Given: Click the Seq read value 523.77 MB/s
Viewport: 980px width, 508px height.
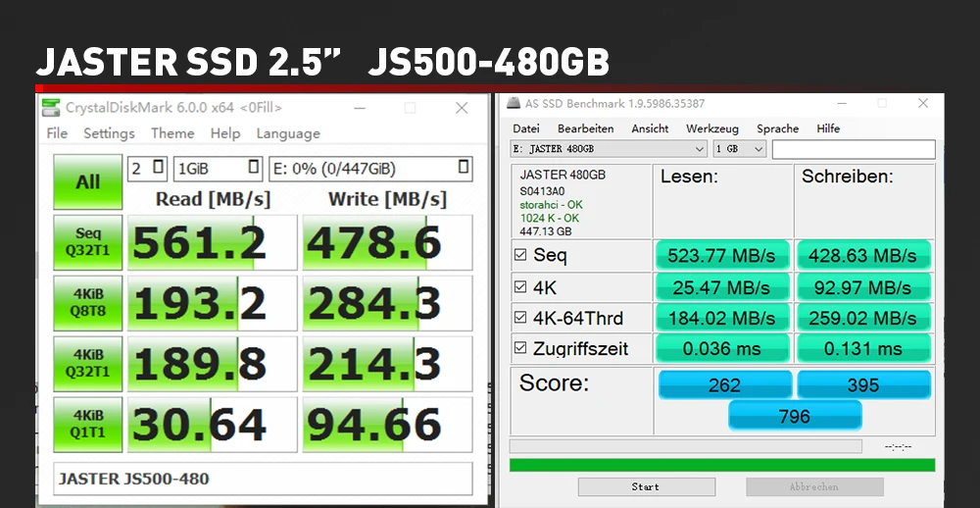Looking at the screenshot, I should tap(722, 255).
